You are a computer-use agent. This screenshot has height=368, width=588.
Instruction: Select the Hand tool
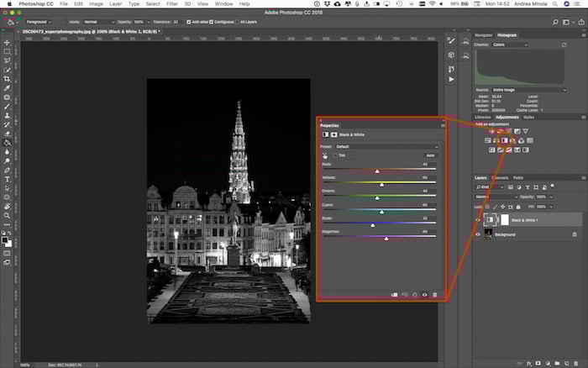[x=7, y=207]
